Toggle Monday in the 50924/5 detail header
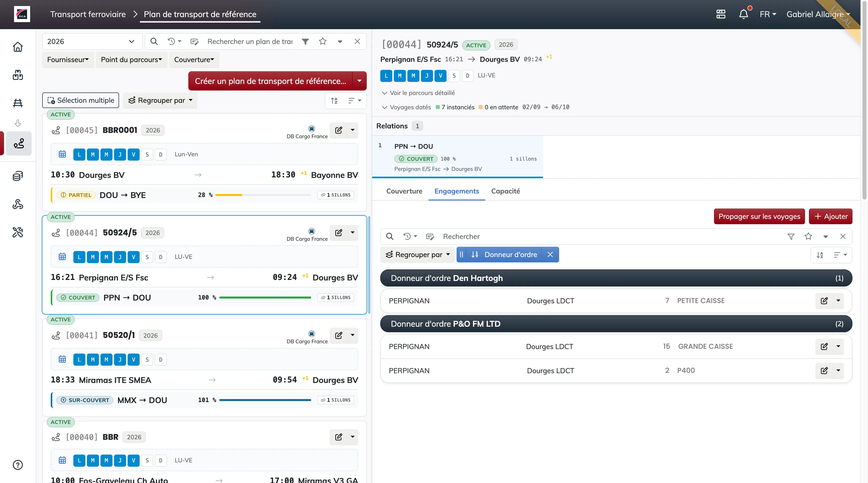868x483 pixels. [386, 76]
